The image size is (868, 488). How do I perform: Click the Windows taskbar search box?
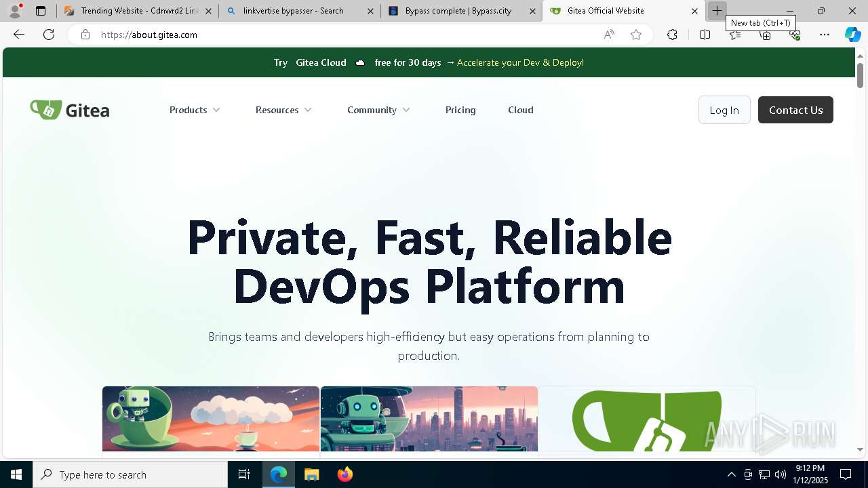130,474
